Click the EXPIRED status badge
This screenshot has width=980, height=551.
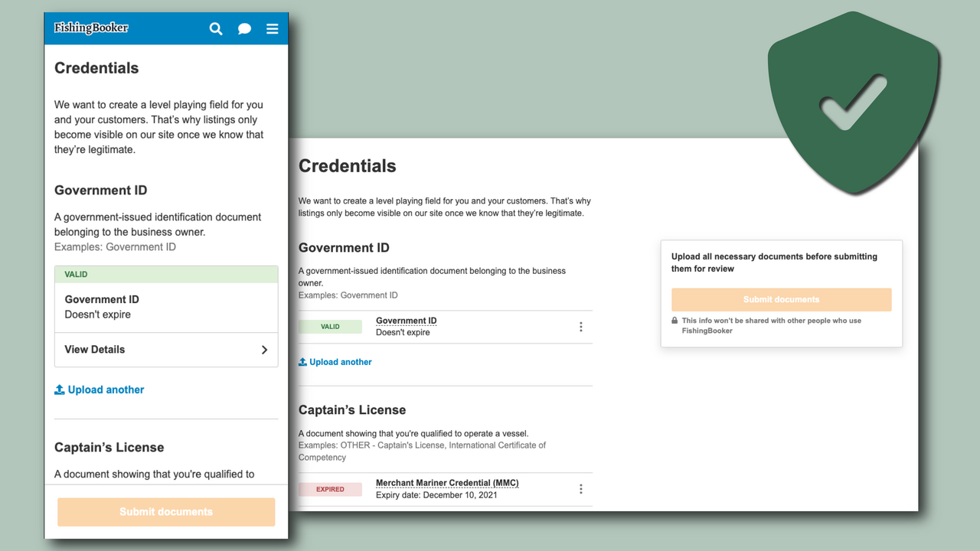pos(330,489)
